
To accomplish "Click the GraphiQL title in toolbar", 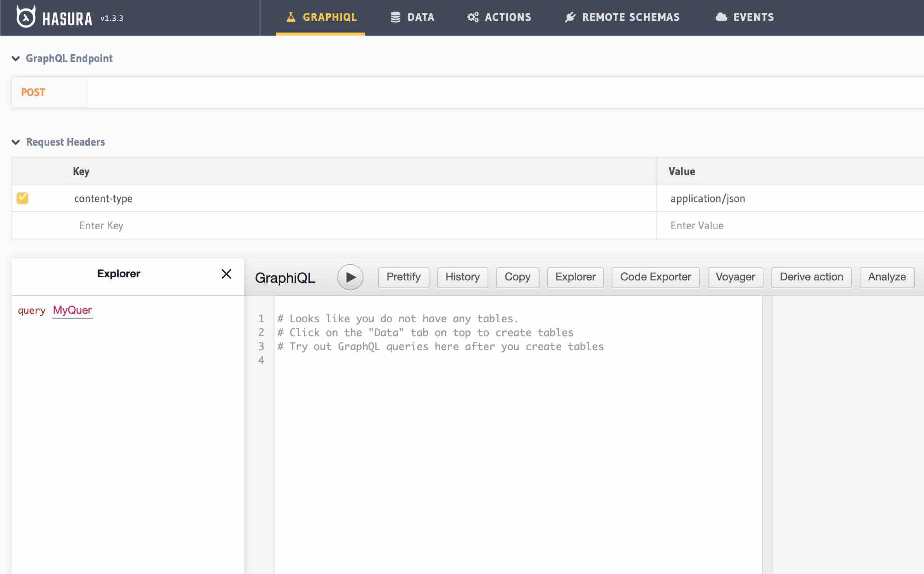I will coord(285,278).
